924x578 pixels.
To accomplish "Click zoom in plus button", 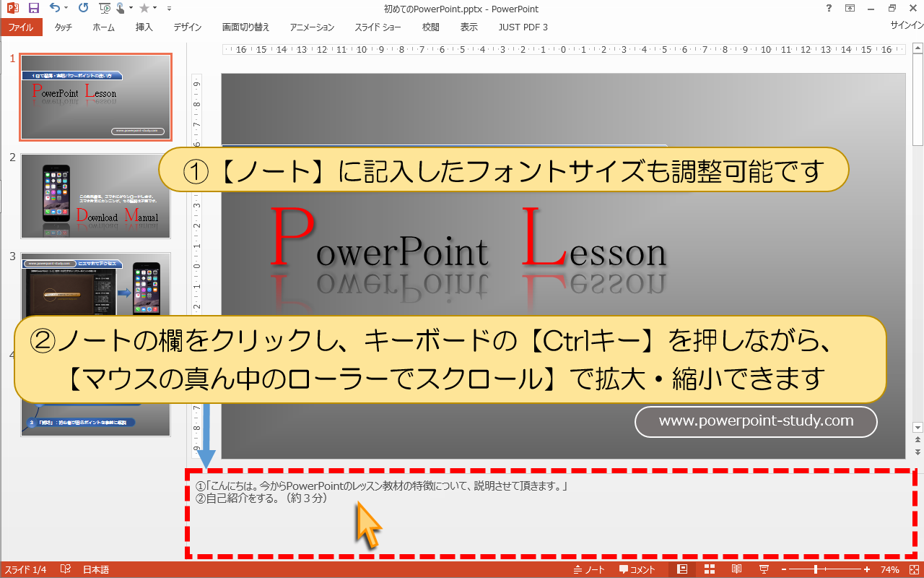I will point(867,570).
